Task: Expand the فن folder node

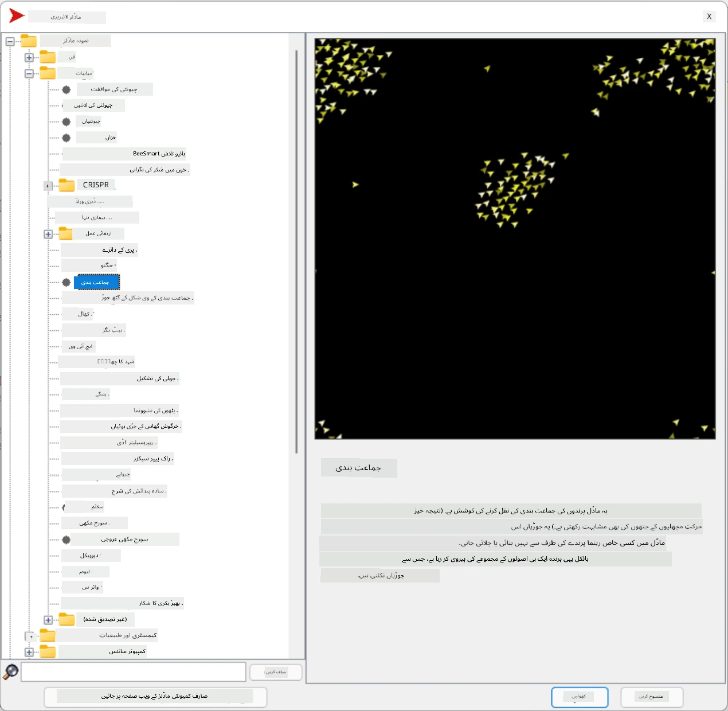Action: [x=29, y=57]
